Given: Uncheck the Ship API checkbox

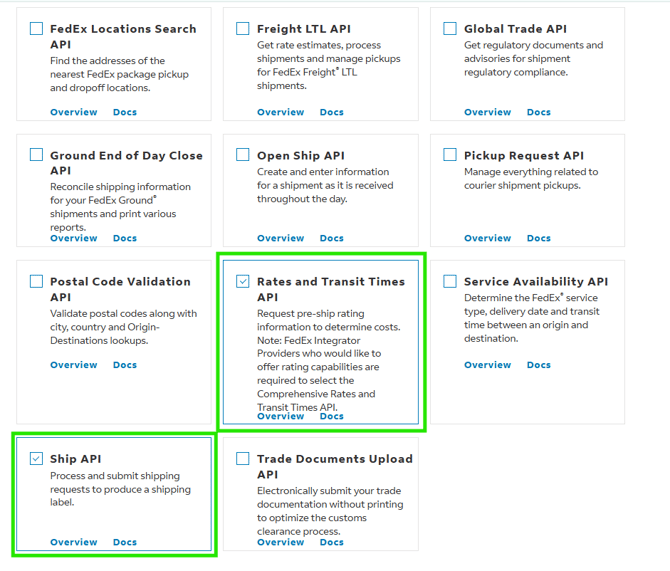Looking at the screenshot, I should 37,459.
